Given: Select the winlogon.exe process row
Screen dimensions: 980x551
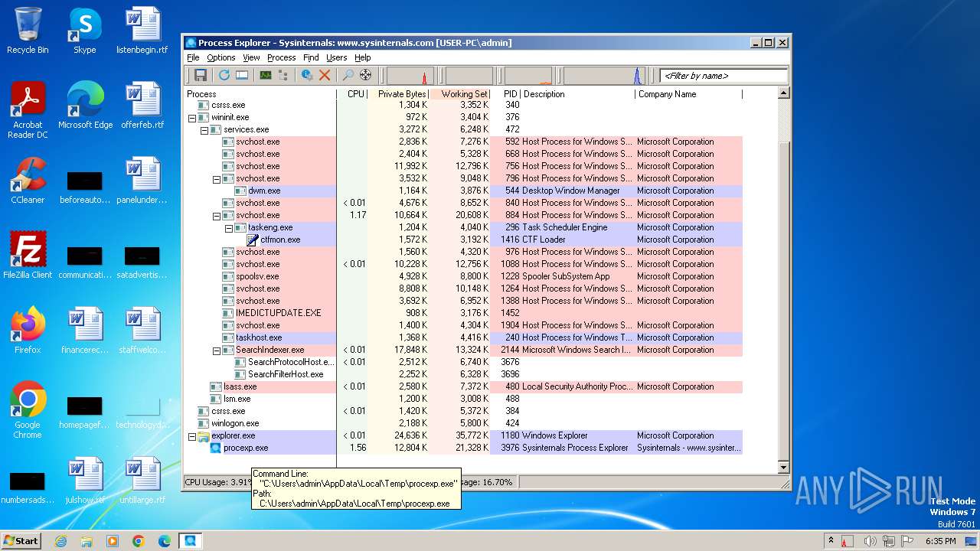Looking at the screenshot, I should pos(462,423).
